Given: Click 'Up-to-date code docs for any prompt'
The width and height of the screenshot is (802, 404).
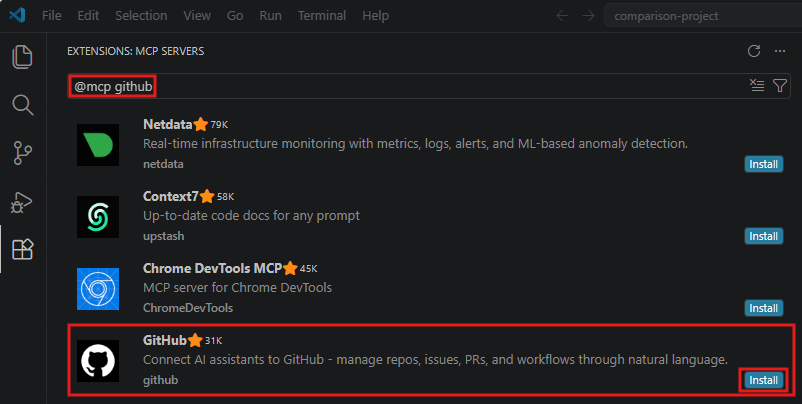Looking at the screenshot, I should point(252,216).
